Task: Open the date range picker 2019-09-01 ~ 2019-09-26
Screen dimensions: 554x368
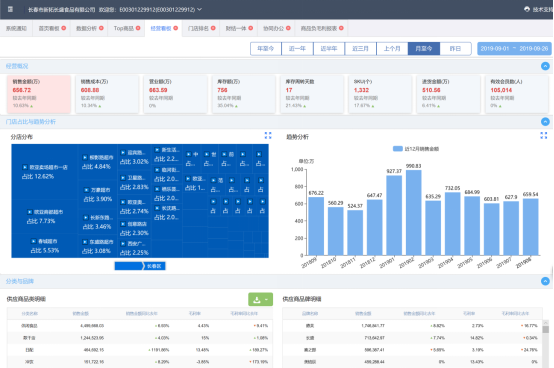Action: pos(514,48)
